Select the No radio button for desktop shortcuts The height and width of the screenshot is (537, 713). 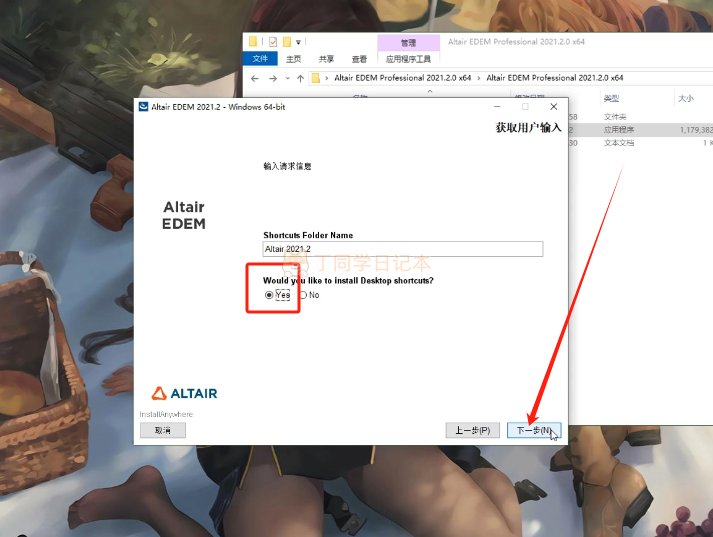click(304, 295)
